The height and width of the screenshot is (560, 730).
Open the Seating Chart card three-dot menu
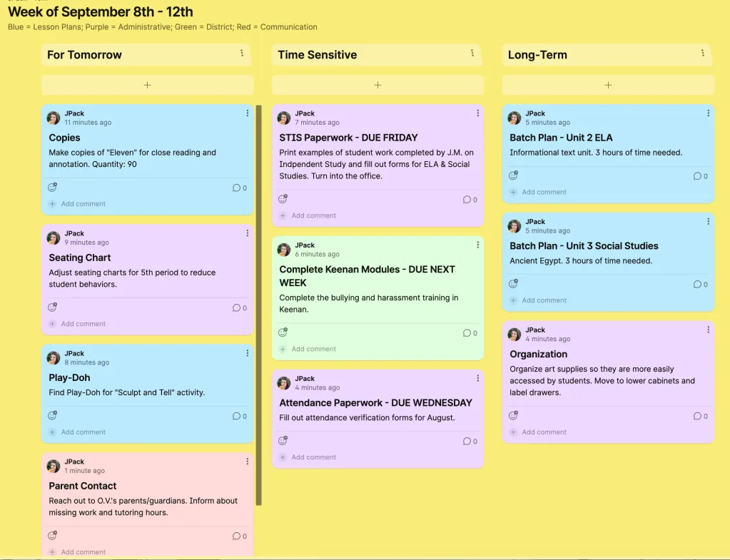click(x=247, y=233)
